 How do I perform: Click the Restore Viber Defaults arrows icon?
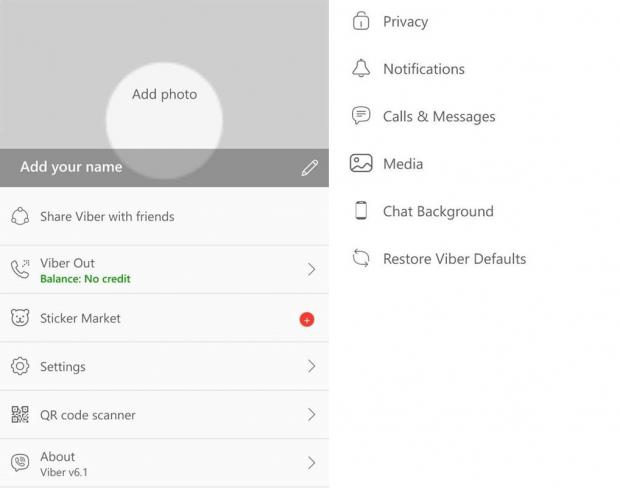tap(361, 259)
